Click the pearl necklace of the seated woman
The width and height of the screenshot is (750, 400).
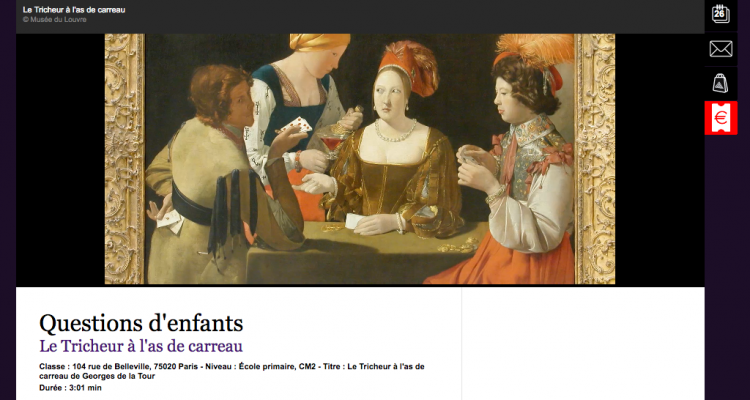pos(395,130)
